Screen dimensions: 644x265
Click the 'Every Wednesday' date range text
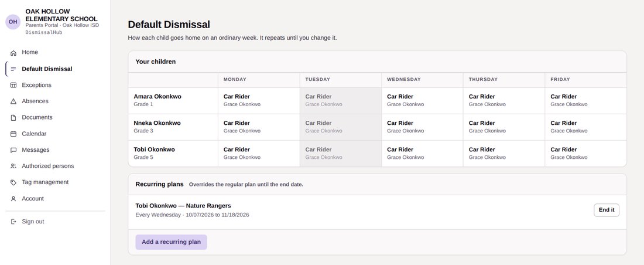pos(192,215)
